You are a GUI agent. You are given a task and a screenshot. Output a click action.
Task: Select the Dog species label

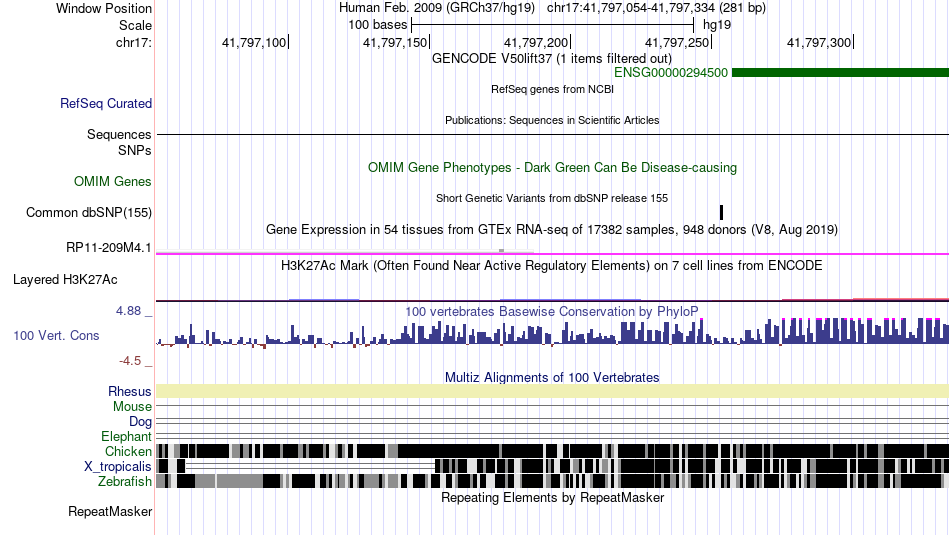[x=141, y=422]
